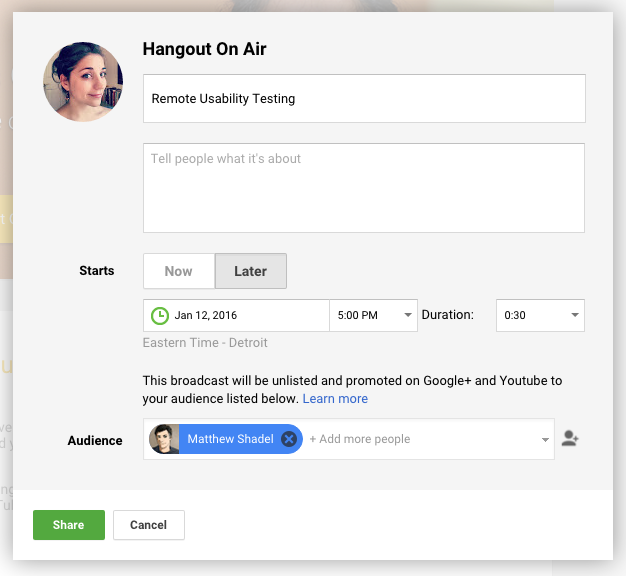The height and width of the screenshot is (576, 626).
Task: Click the add people icon beside Audience
Action: tap(570, 438)
